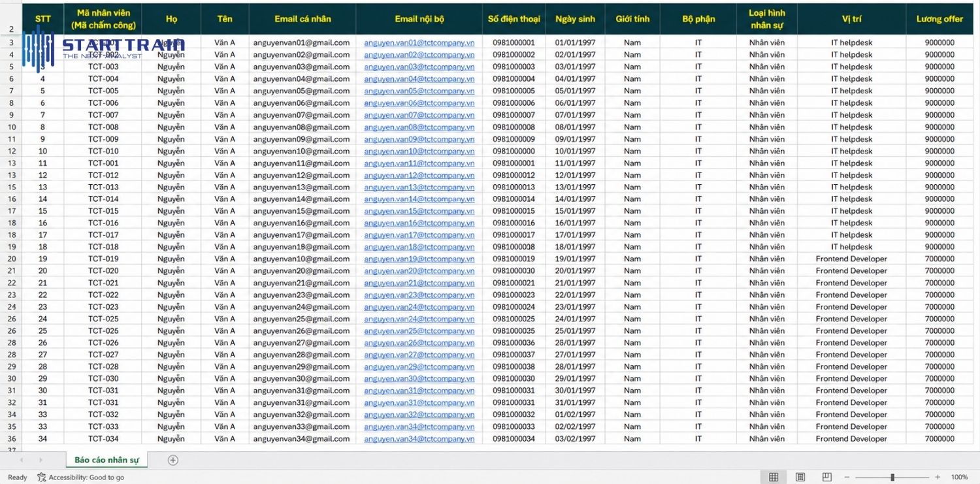The width and height of the screenshot is (980, 484).
Task: Click the birth date cell 03/02/1997
Action: pyautogui.click(x=575, y=439)
